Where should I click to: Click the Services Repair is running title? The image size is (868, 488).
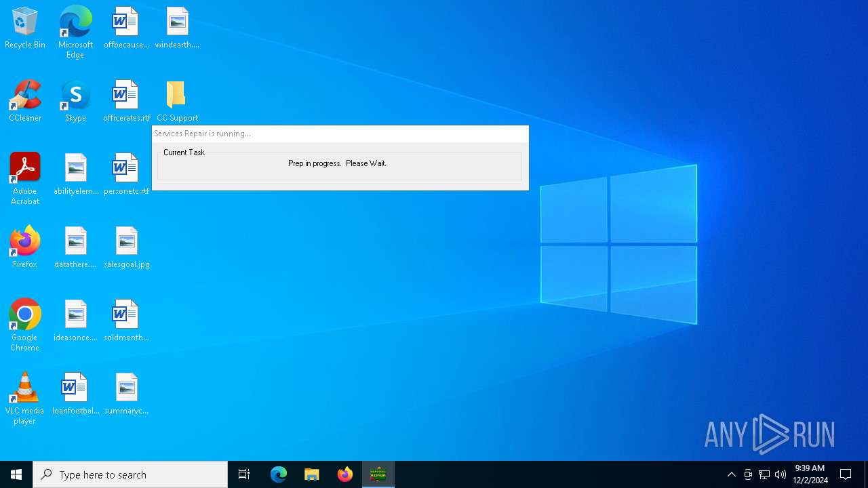click(202, 134)
